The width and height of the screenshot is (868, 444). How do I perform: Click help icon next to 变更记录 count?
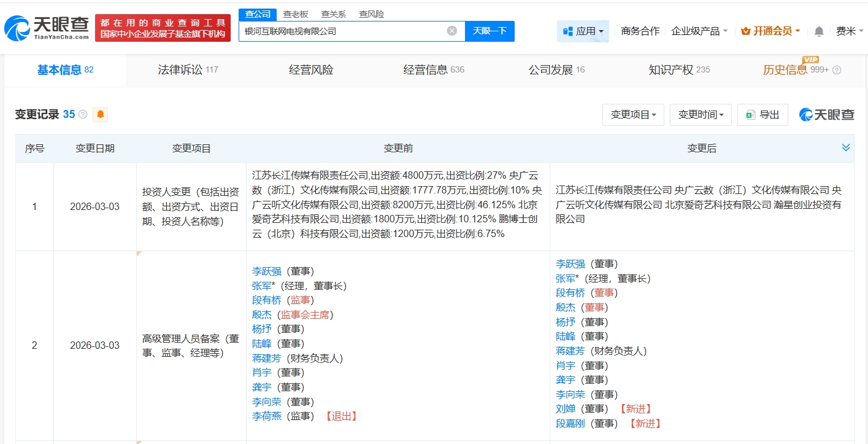(83, 114)
